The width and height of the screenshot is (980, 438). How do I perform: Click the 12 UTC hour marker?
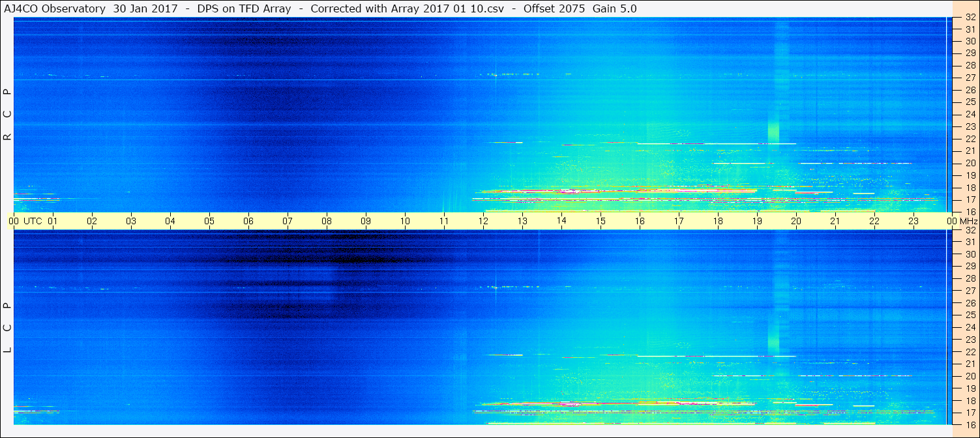coord(483,221)
